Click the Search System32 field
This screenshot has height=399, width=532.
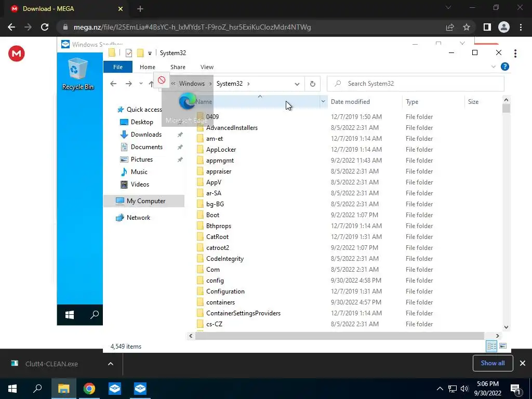(415, 84)
